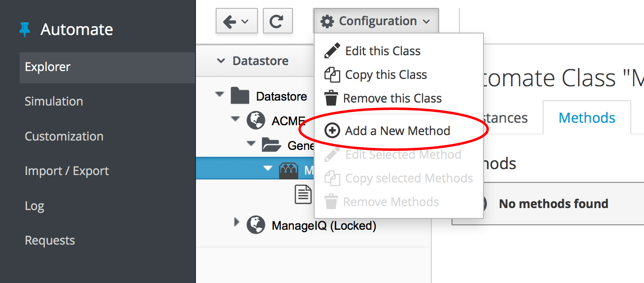
Task: Go to Simulation in sidebar
Action: click(54, 101)
